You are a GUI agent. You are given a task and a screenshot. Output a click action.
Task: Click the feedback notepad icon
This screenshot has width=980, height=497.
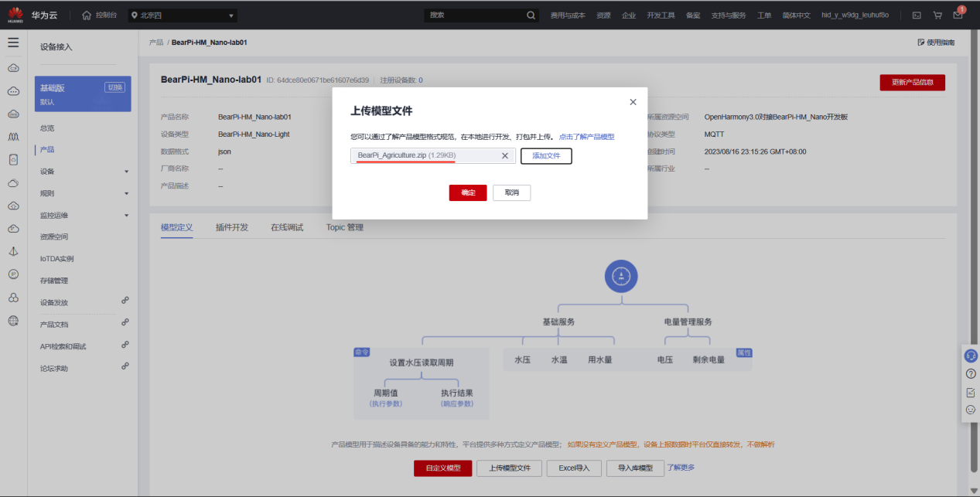971,392
